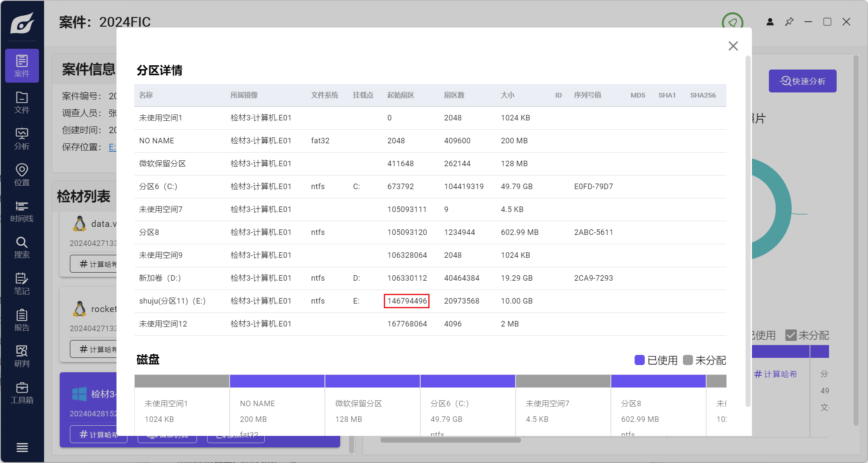Click the bottom horizontal scrollbar
Viewport: 868px width, 463px height.
click(451, 440)
